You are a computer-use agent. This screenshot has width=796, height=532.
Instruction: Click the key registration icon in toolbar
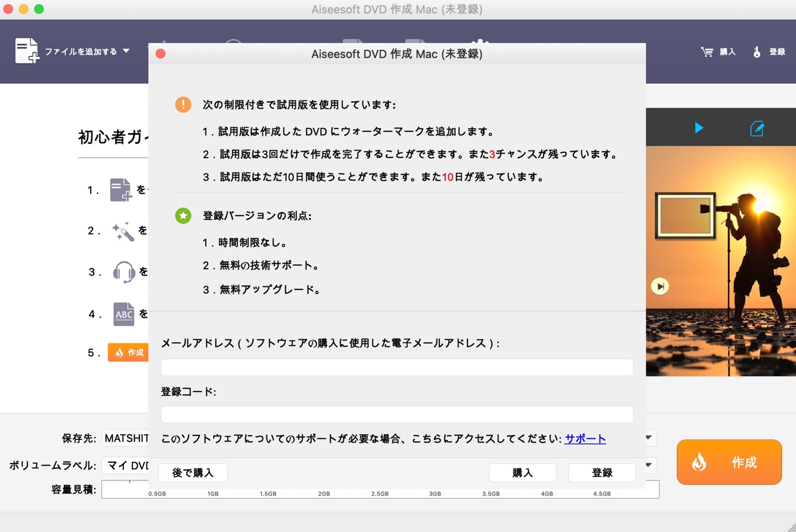(757, 52)
